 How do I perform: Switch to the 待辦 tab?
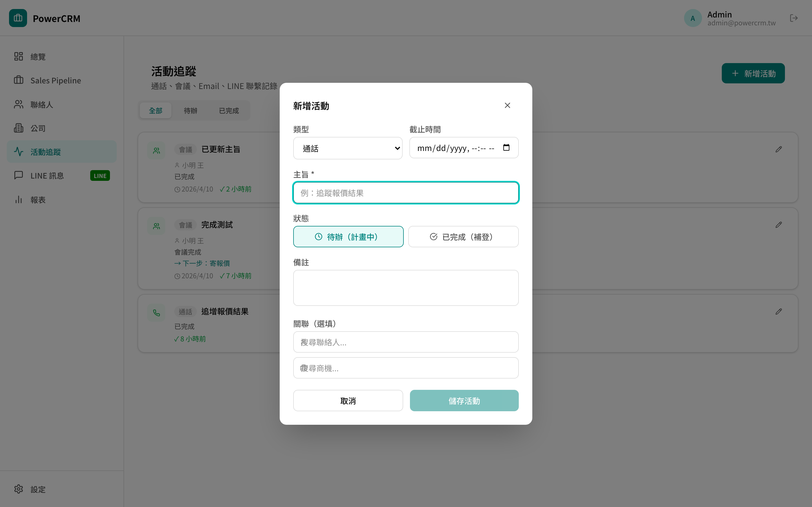click(x=190, y=110)
